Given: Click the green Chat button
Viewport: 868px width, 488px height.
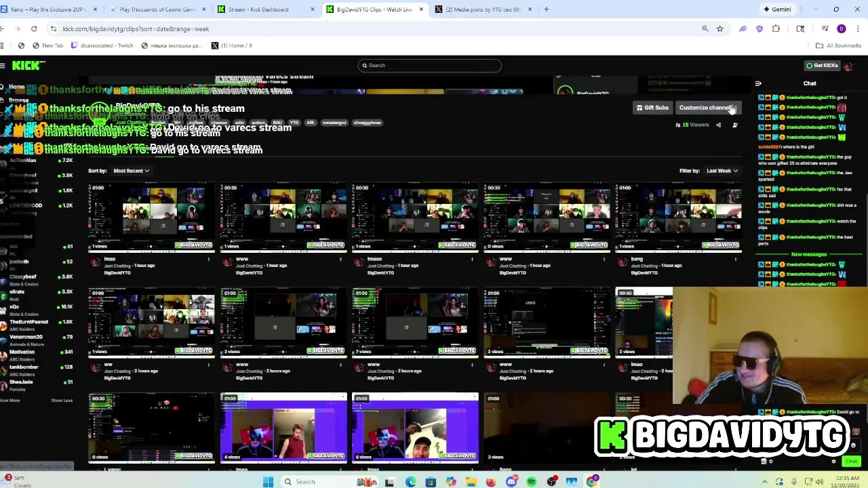Looking at the screenshot, I should 852,462.
